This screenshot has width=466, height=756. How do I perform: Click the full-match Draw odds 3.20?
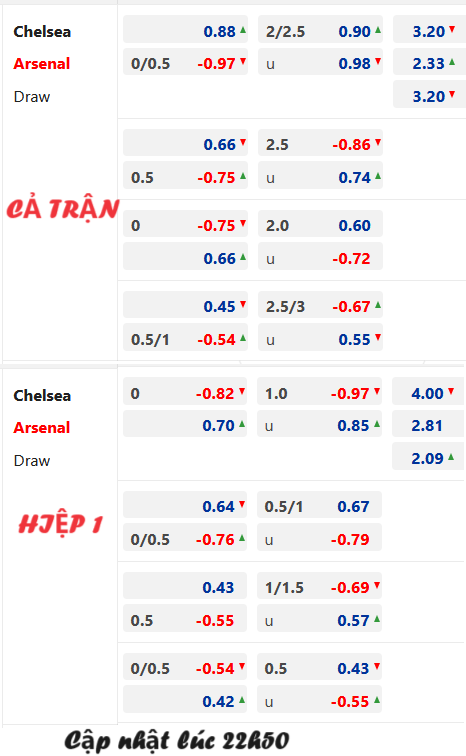click(429, 96)
